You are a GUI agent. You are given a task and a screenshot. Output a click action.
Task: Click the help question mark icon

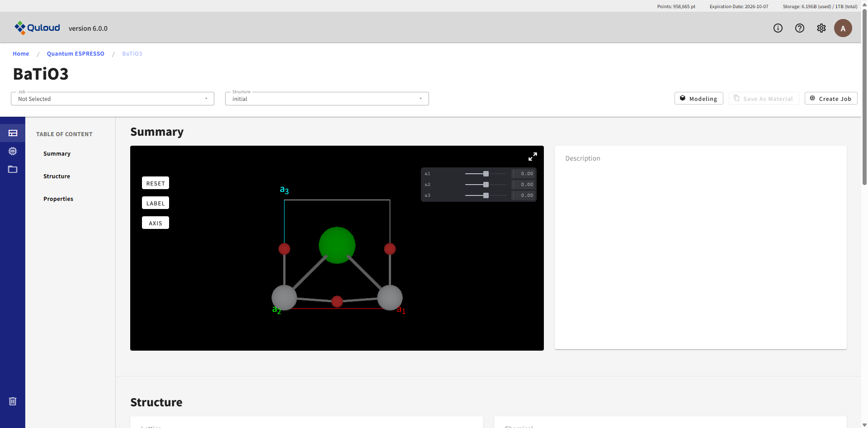coord(800,28)
